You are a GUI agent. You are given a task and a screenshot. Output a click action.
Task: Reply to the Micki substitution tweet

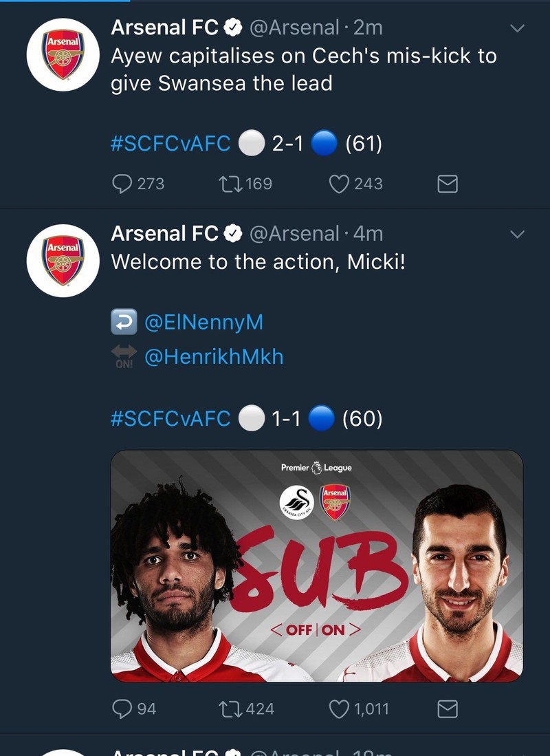122,709
